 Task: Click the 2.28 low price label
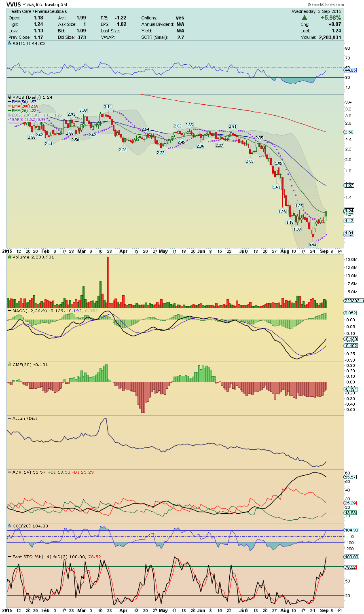tap(123, 150)
